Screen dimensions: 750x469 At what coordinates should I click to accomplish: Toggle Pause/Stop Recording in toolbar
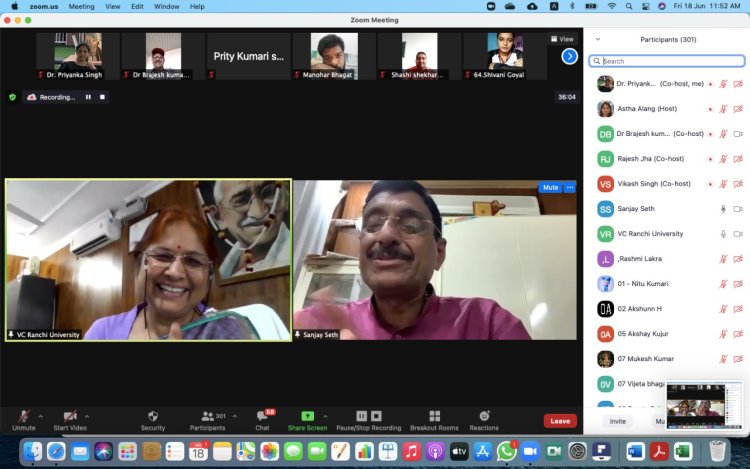pos(368,416)
